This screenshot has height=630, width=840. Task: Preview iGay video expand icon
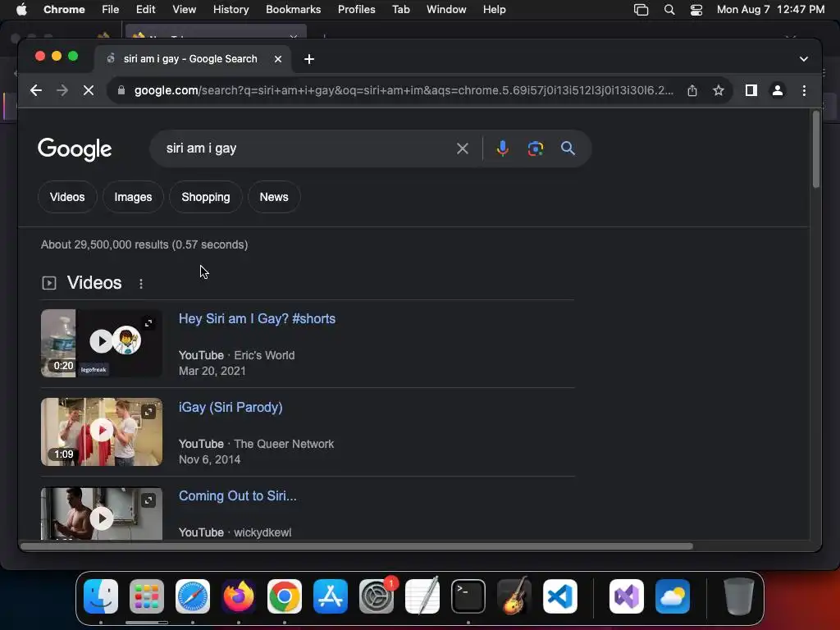pos(148,412)
